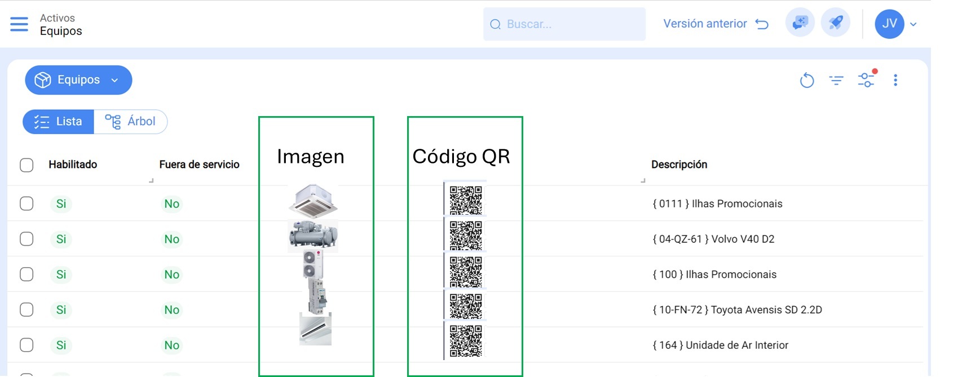The image size is (980, 377).
Task: Click the undo arrow beside Versión anterior
Action: click(x=762, y=24)
